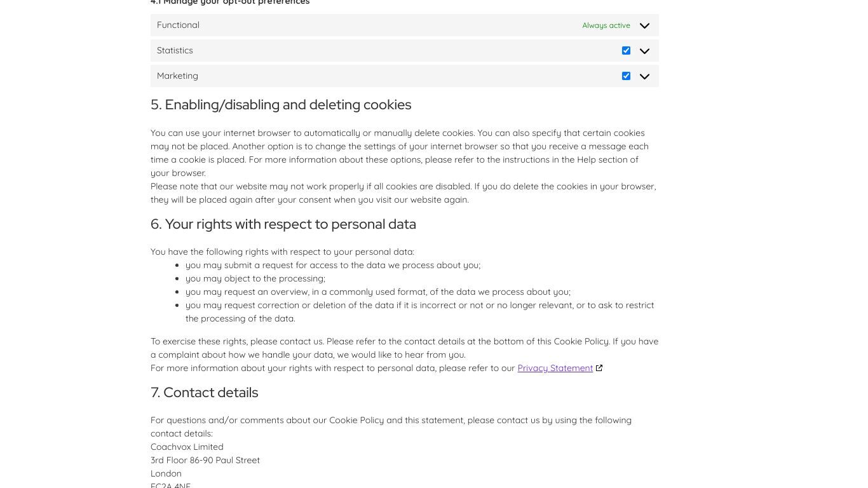Click the external link icon beside Privacy Statement
868x488 pixels.
[599, 368]
